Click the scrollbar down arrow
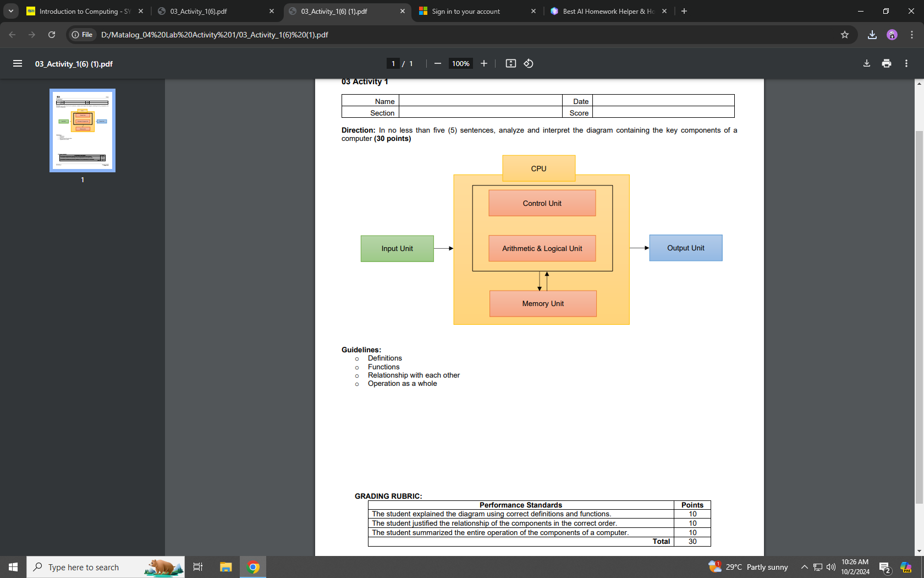924x578 pixels. coord(919,551)
